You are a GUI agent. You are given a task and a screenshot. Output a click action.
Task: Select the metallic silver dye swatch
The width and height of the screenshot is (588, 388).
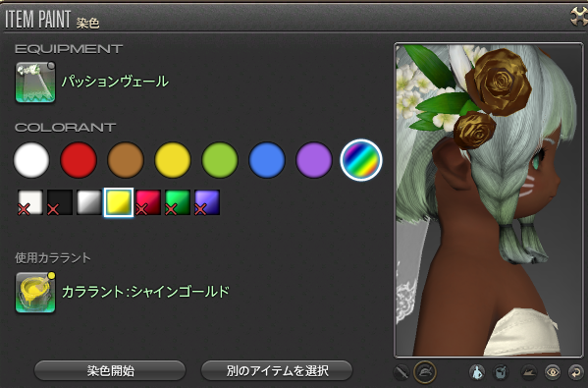point(89,202)
